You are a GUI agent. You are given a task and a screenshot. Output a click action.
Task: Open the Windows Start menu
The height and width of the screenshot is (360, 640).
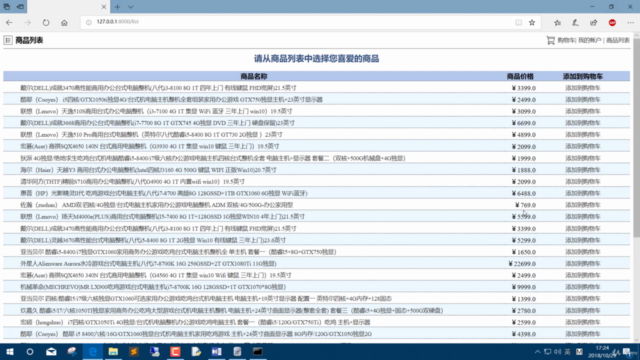pyautogui.click(x=9, y=351)
